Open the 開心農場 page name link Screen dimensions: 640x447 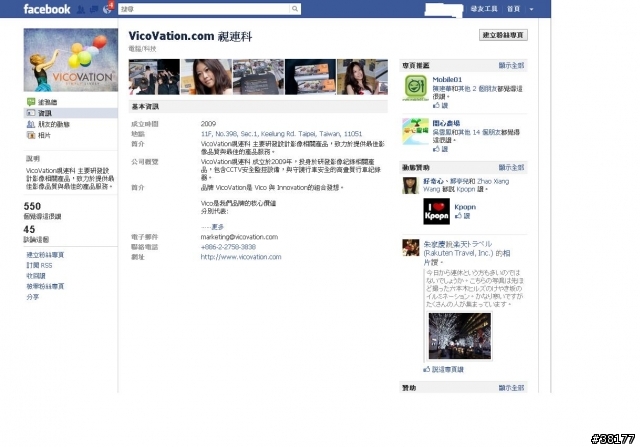click(446, 123)
